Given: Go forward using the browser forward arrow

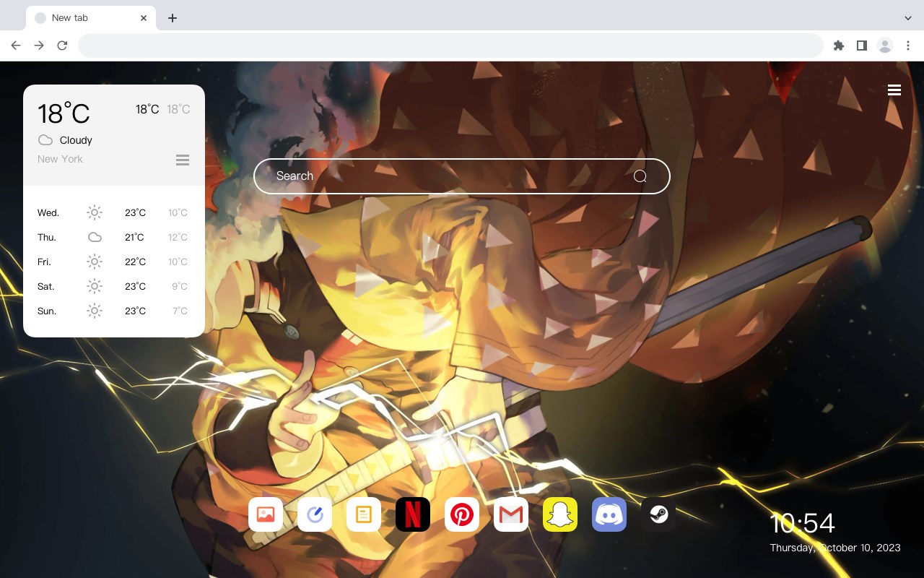Looking at the screenshot, I should [39, 46].
